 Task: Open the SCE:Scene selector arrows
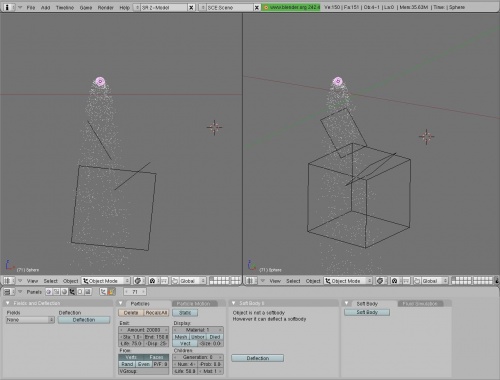point(202,7)
